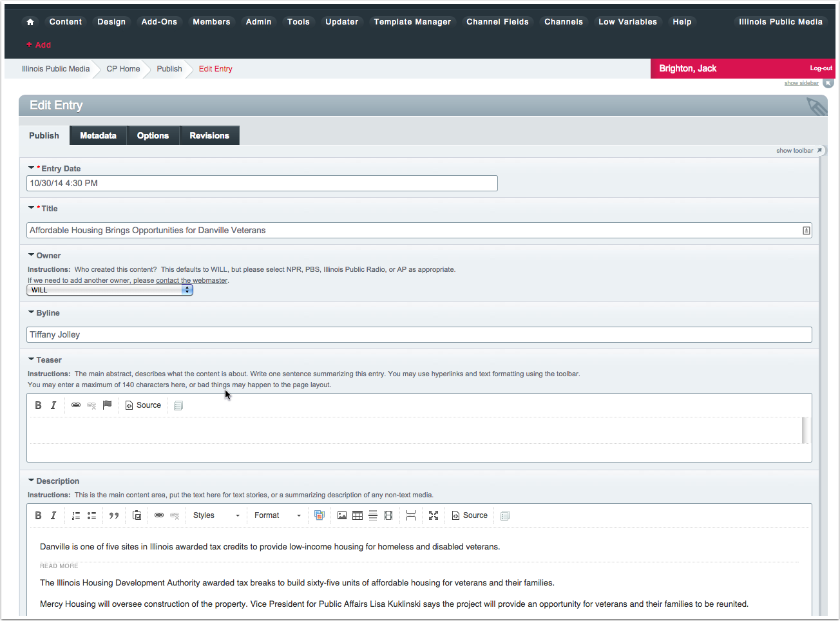Collapse the Byline field
This screenshot has width=840, height=621.
(x=31, y=312)
